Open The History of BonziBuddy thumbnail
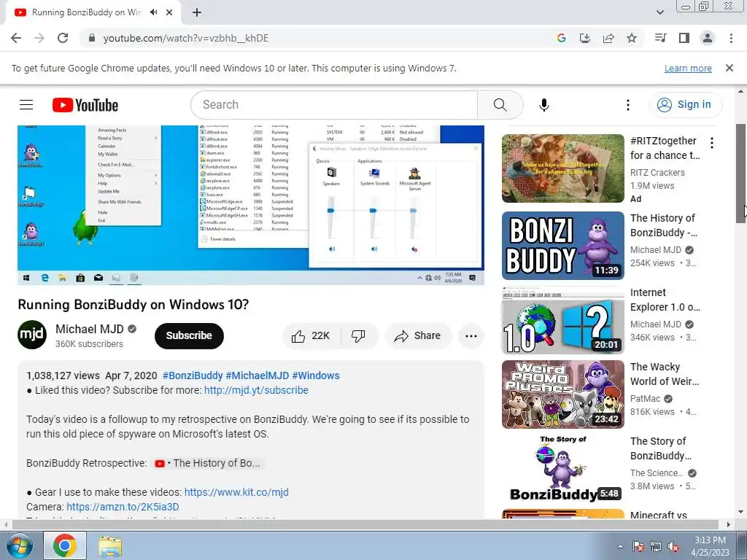The height and width of the screenshot is (560, 747). (x=562, y=246)
